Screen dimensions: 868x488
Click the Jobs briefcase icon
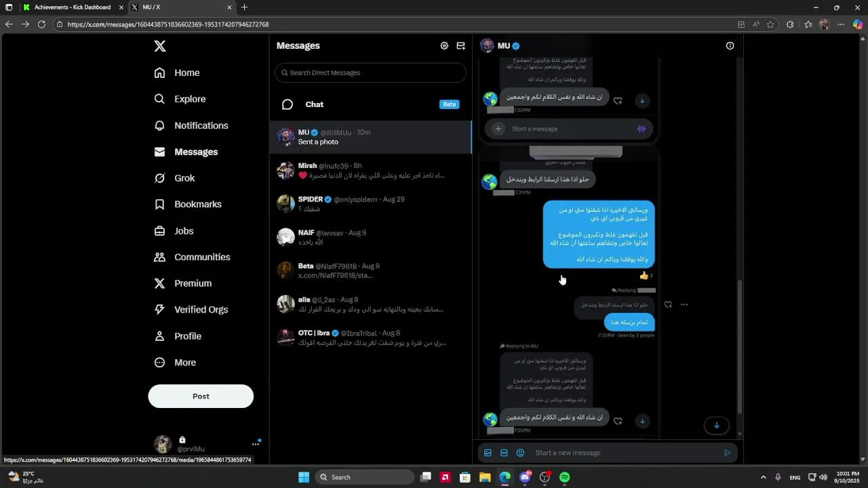160,231
